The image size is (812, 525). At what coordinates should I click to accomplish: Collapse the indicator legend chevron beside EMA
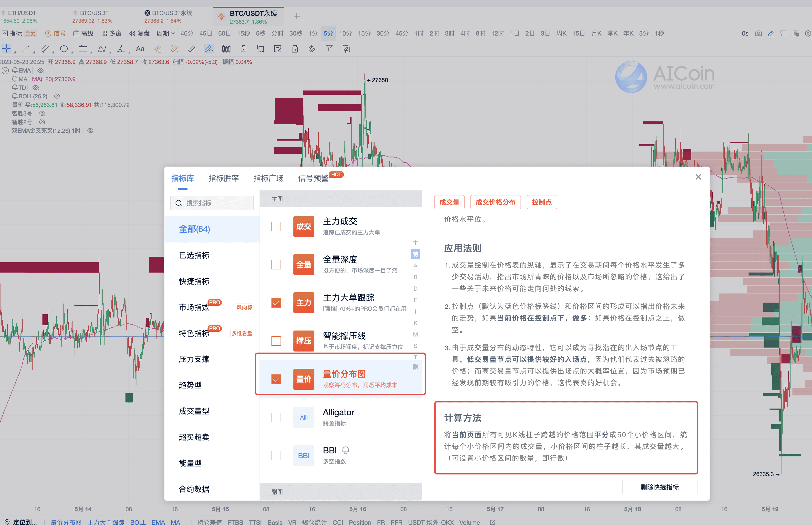tap(5, 71)
